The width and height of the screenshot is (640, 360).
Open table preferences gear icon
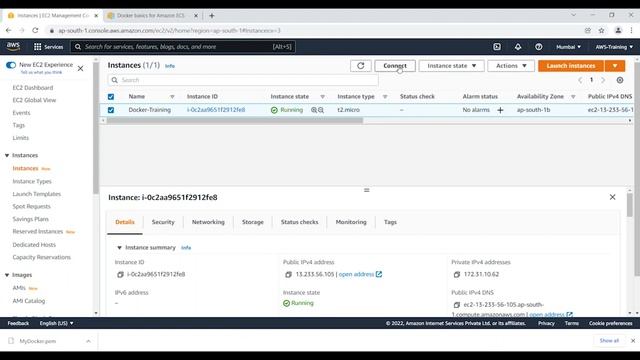[620, 80]
